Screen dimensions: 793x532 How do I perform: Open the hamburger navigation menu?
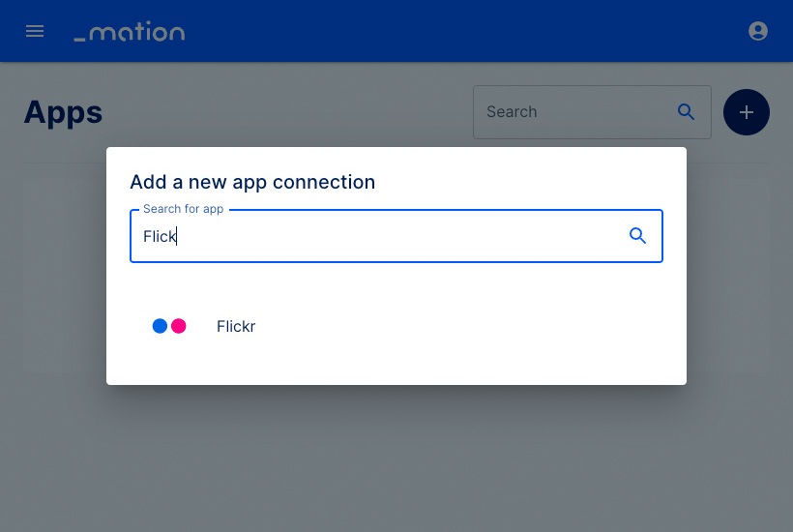coord(35,31)
